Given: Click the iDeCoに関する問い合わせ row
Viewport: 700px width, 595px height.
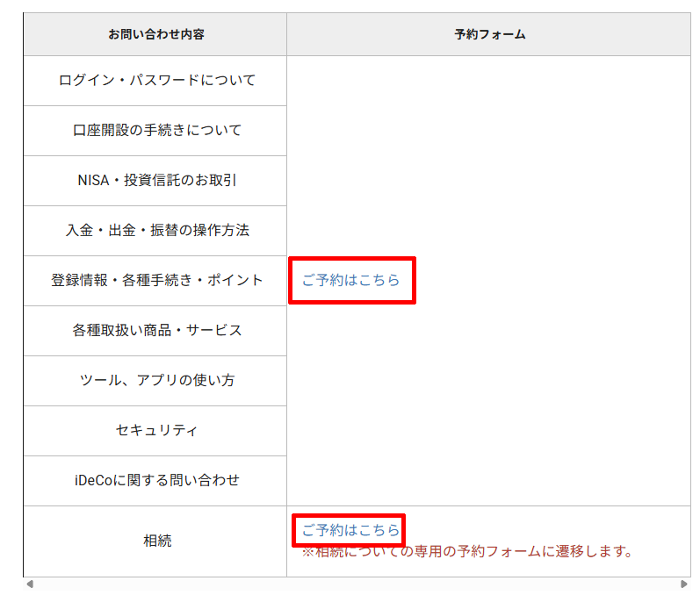Looking at the screenshot, I should [155, 480].
